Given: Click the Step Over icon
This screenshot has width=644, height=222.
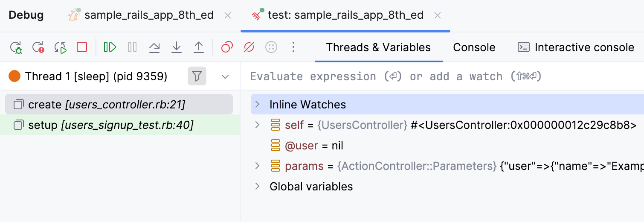Looking at the screenshot, I should (154, 47).
